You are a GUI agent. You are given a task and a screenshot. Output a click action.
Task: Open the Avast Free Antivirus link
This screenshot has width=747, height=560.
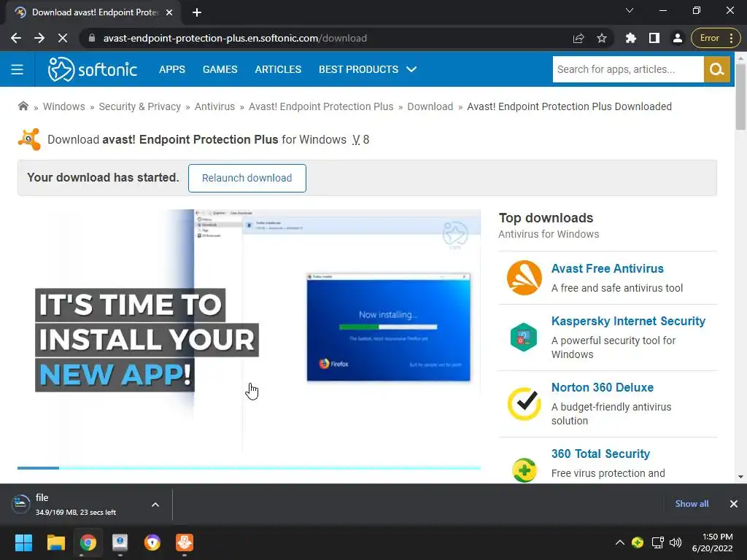608,268
